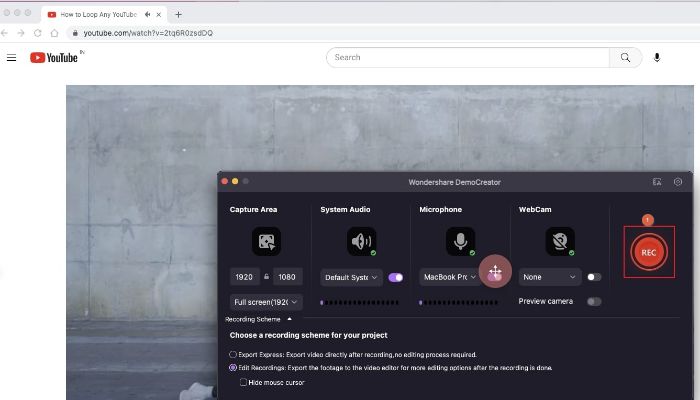Click the Microphone level meter
700x400 pixels.
(x=458, y=303)
